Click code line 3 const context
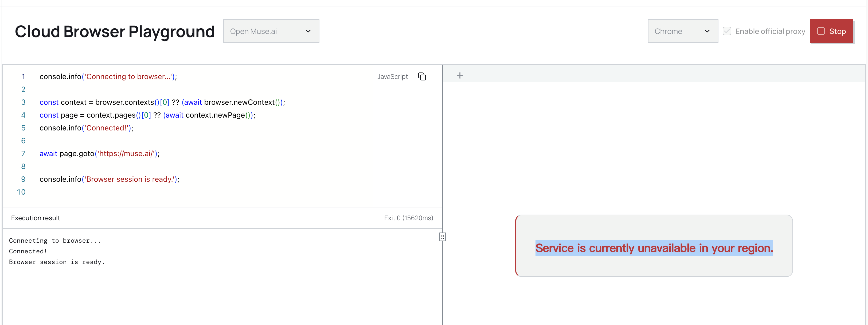Viewport: 868px width, 325px height. 162,102
